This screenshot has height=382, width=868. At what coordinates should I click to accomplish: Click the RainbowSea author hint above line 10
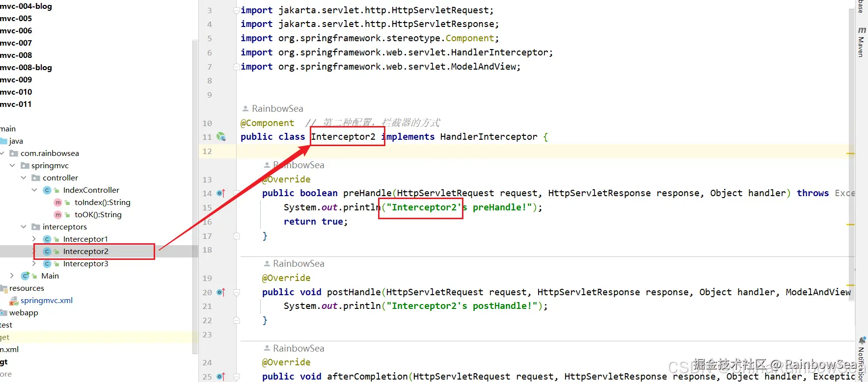(x=277, y=109)
